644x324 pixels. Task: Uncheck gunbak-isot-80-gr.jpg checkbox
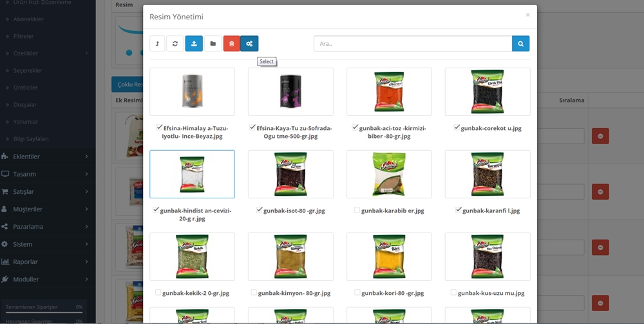[259, 210]
